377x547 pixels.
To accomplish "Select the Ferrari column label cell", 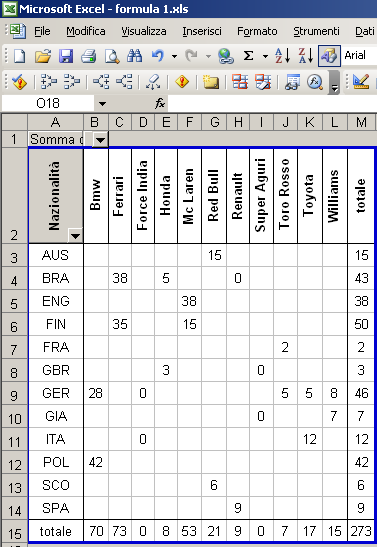I will (120, 196).
